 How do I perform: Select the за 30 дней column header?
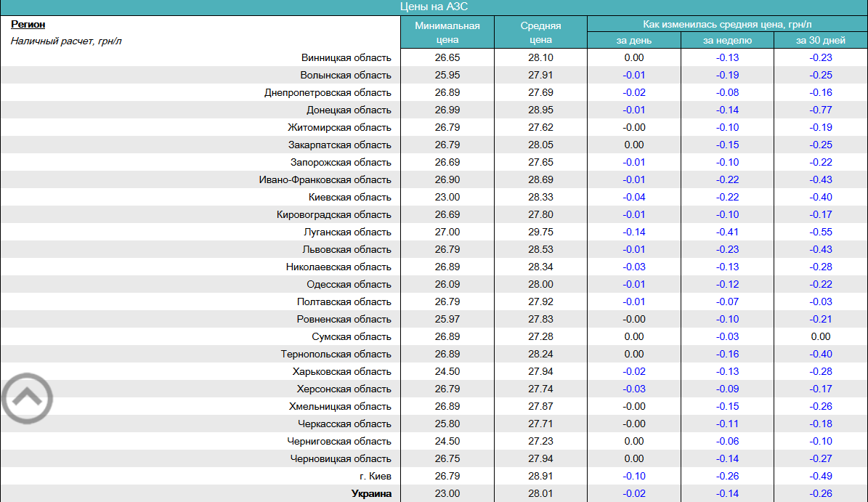[821, 41]
